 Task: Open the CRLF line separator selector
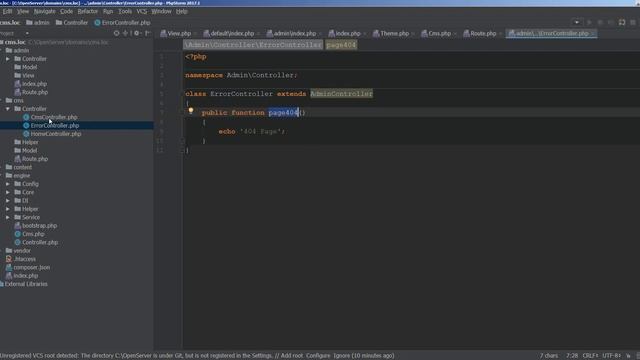(x=590, y=356)
